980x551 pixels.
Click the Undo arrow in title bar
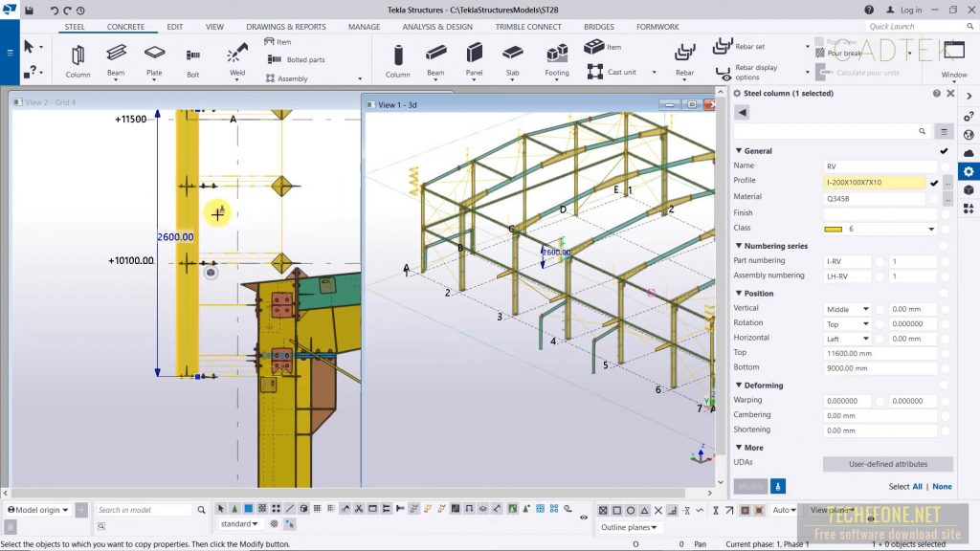coord(55,10)
